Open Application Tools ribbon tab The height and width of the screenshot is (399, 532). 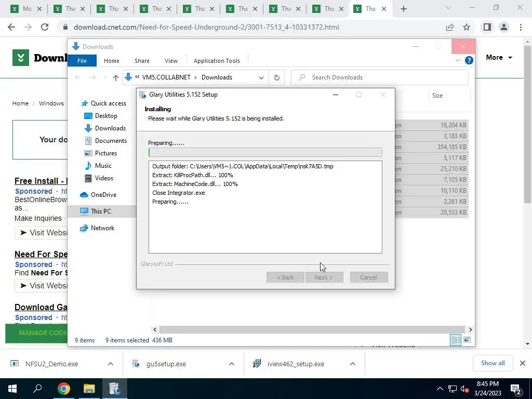[217, 61]
